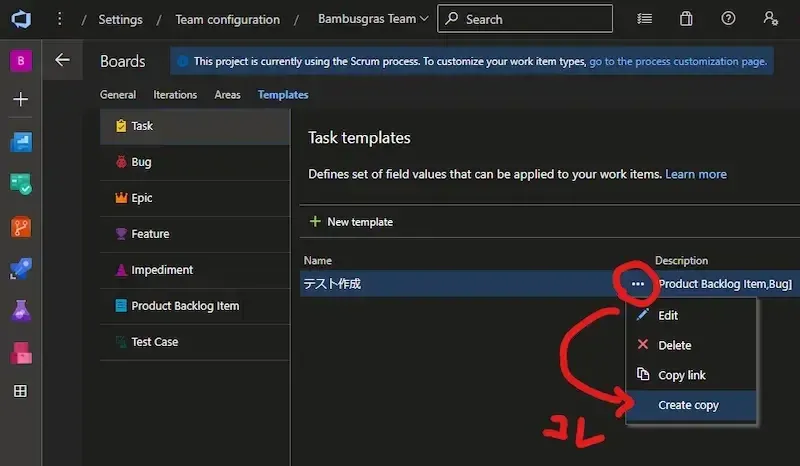
Task: Open Artifacts icon in the left sidebar
Action: pyautogui.click(x=21, y=352)
